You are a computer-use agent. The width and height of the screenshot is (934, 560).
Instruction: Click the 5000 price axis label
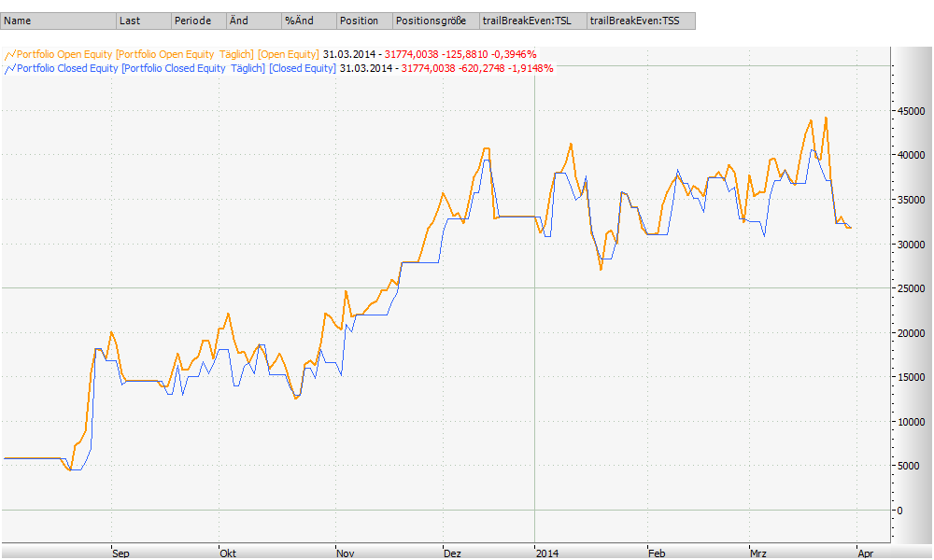(909, 466)
